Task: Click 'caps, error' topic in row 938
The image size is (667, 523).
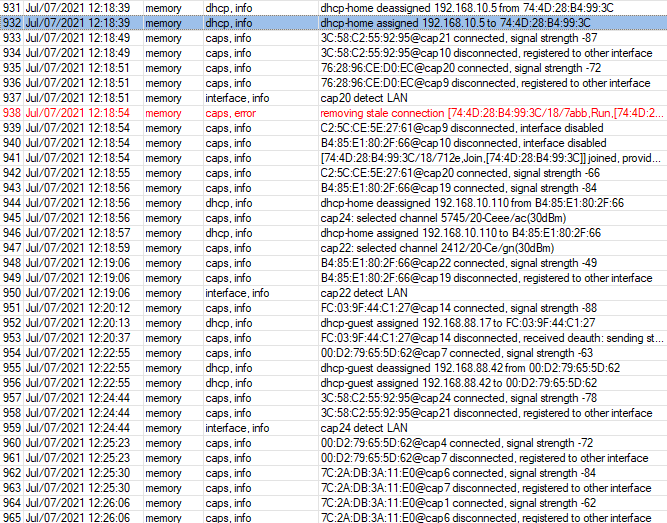Action: 231,113
